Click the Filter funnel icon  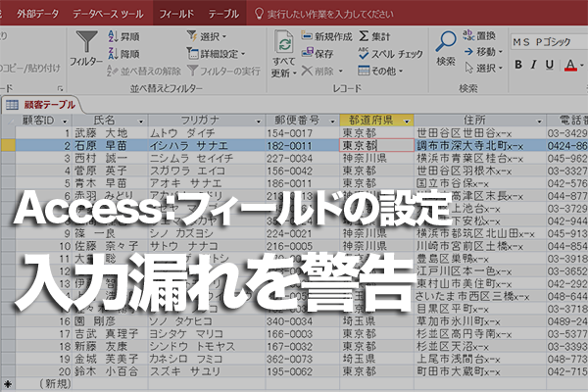pyautogui.click(x=86, y=41)
